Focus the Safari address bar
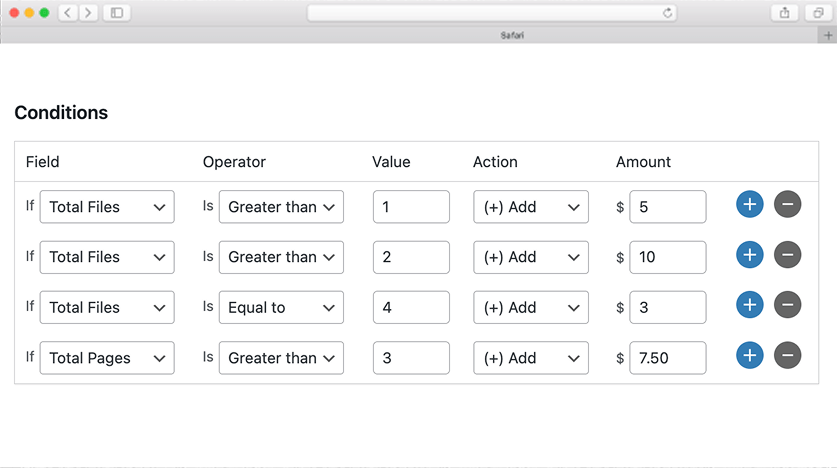This screenshot has height=468, width=837. pos(492,13)
